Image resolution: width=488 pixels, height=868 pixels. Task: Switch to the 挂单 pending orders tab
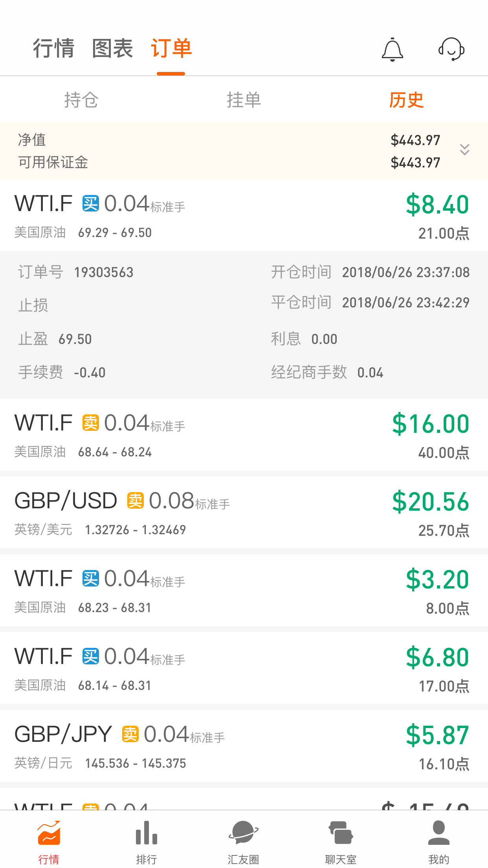244,100
